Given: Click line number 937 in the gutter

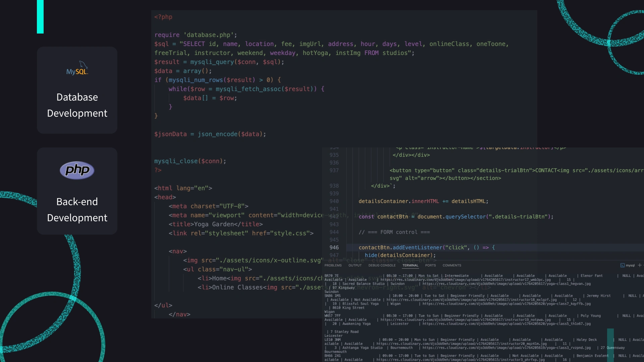Looking at the screenshot, I should [334, 170].
